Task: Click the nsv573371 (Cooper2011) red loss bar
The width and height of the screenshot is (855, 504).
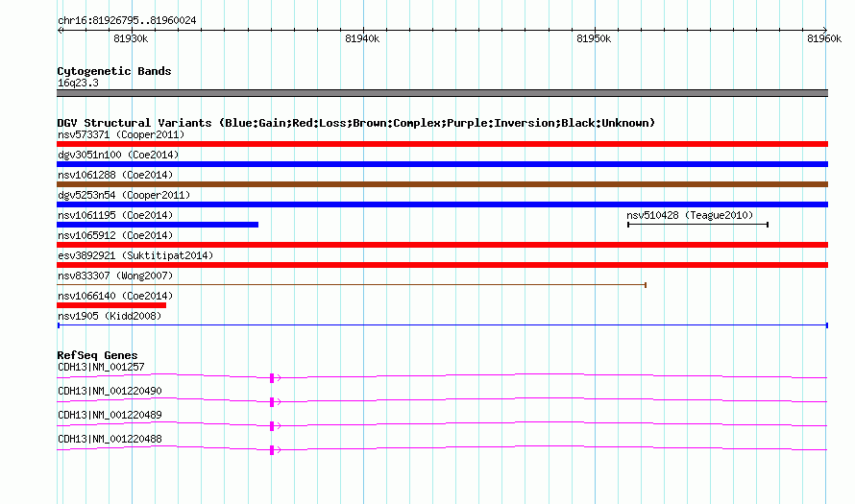Action: point(442,144)
